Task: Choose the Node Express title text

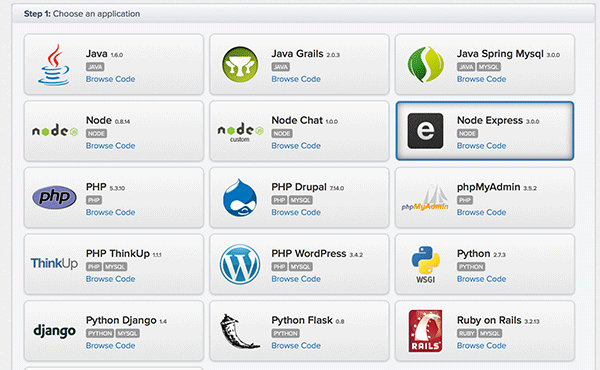Action: (x=490, y=120)
